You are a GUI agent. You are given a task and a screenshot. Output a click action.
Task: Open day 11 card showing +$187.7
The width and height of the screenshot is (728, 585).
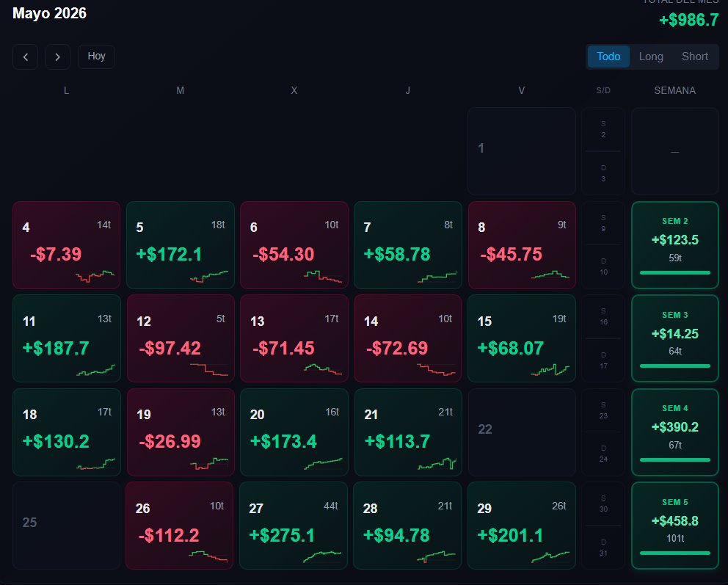pyautogui.click(x=66, y=338)
